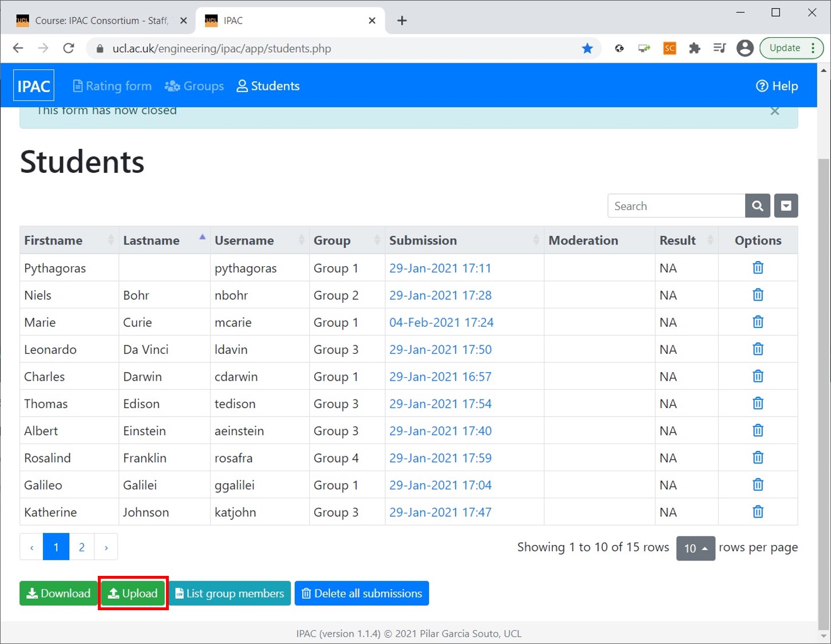Open the Rating form navigation item
Viewport: 831px width, 644px height.
[x=113, y=86]
